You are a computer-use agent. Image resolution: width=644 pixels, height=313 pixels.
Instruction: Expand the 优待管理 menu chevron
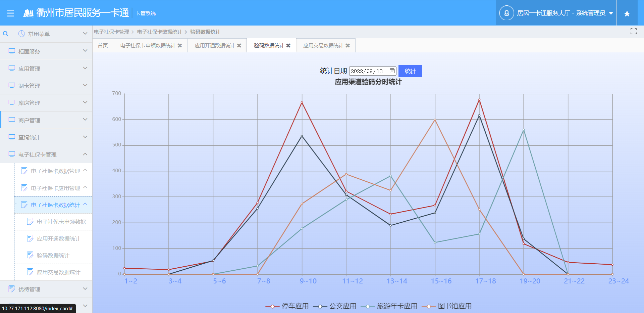pos(85,289)
